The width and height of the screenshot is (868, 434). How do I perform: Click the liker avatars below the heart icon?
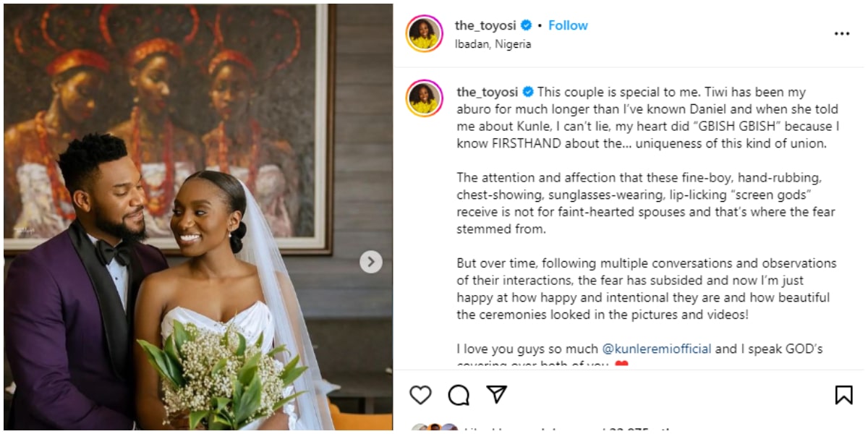434,428
